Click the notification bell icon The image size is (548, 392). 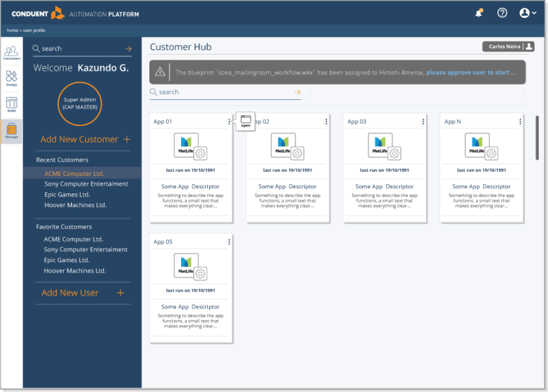click(x=479, y=13)
